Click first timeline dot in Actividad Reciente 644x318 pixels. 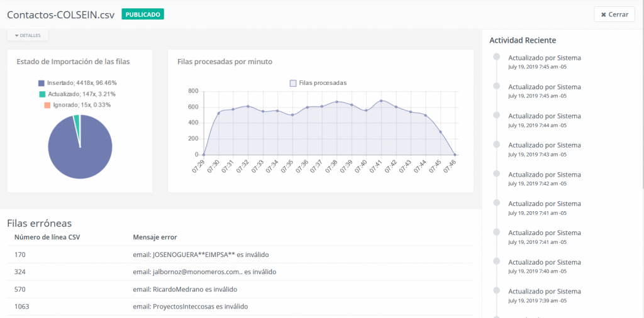tap(496, 57)
